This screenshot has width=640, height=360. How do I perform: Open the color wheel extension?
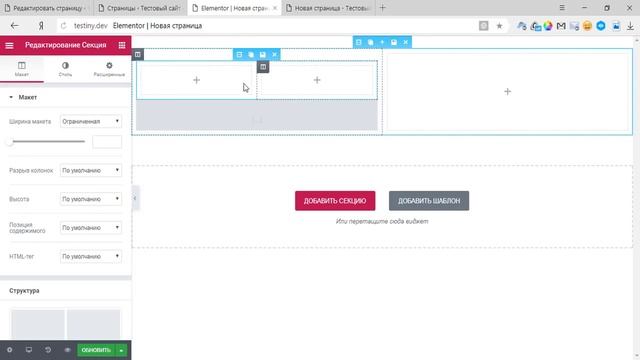coord(548,26)
